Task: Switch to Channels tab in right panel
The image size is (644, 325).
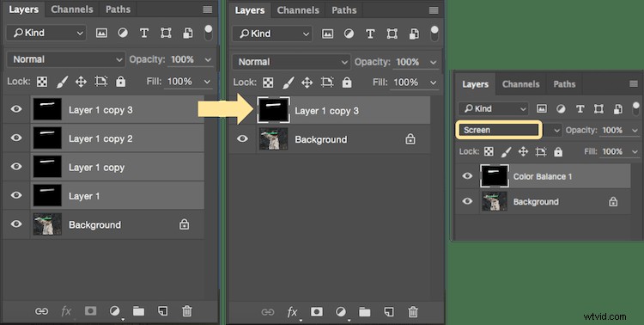Action: click(x=521, y=84)
